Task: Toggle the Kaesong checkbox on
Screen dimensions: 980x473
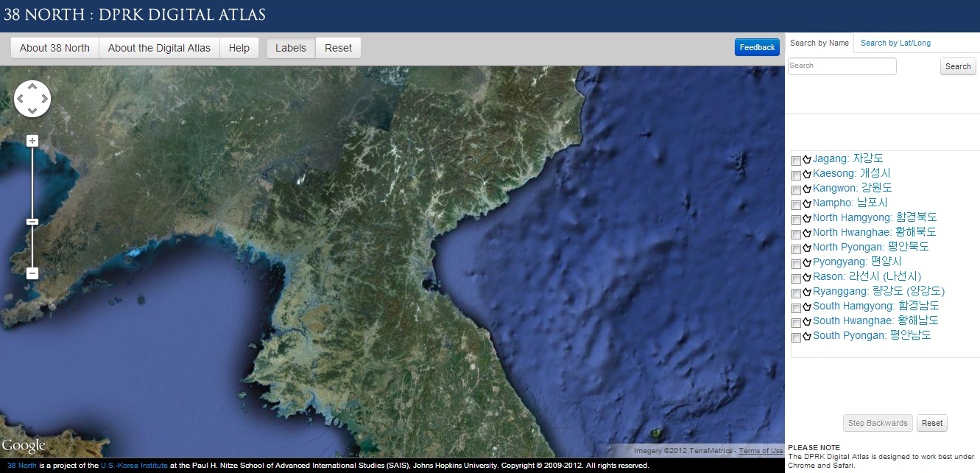Action: click(x=796, y=175)
